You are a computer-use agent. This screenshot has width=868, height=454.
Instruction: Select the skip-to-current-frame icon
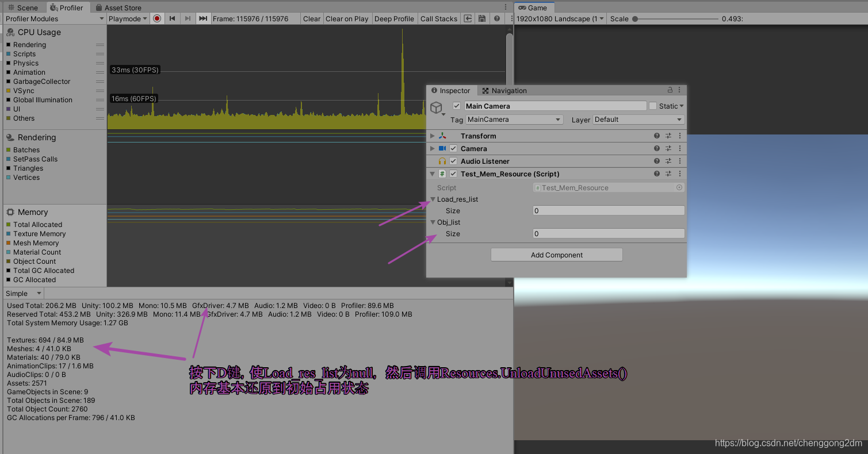pos(202,18)
